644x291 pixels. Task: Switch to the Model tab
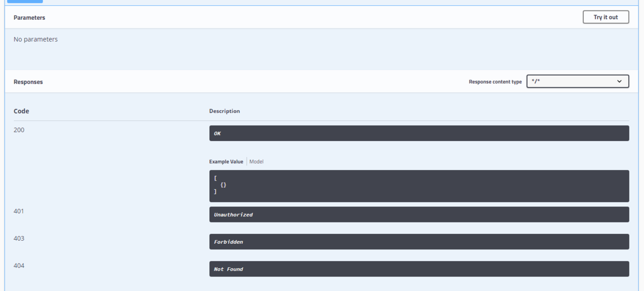coord(256,162)
